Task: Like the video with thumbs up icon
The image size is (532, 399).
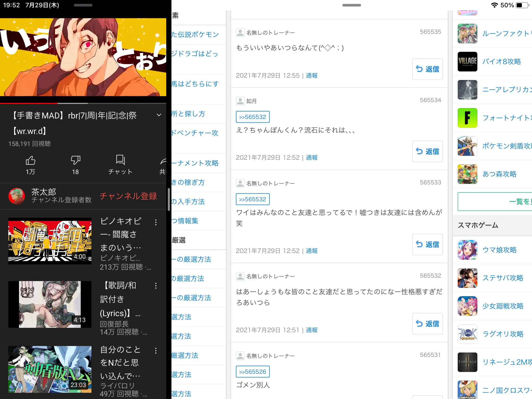Action: click(30, 161)
